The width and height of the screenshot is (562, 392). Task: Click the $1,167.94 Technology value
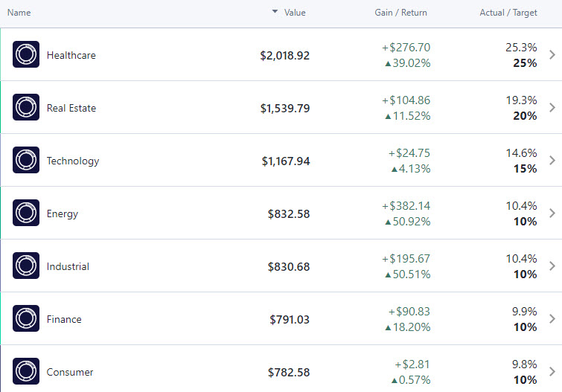point(286,161)
